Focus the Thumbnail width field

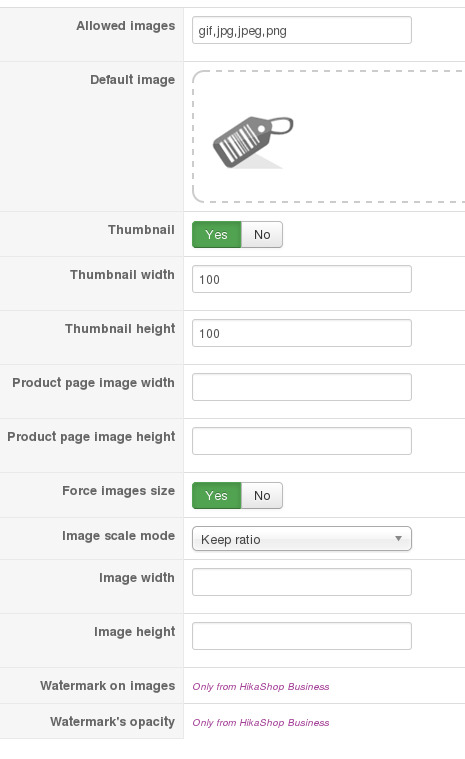click(x=302, y=279)
